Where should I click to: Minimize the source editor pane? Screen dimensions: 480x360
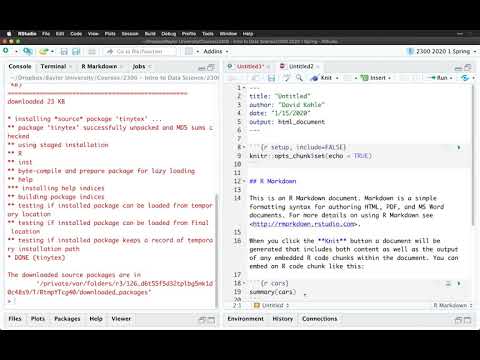click(459, 68)
